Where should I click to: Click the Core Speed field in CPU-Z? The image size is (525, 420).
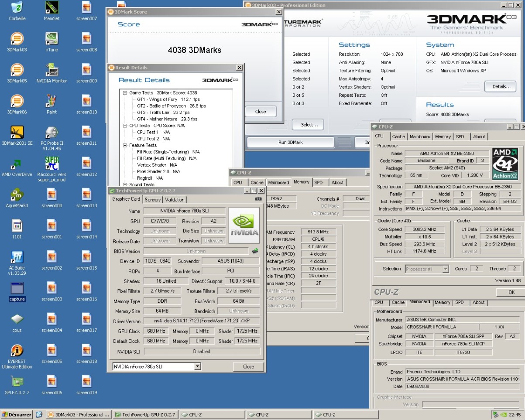(x=425, y=229)
